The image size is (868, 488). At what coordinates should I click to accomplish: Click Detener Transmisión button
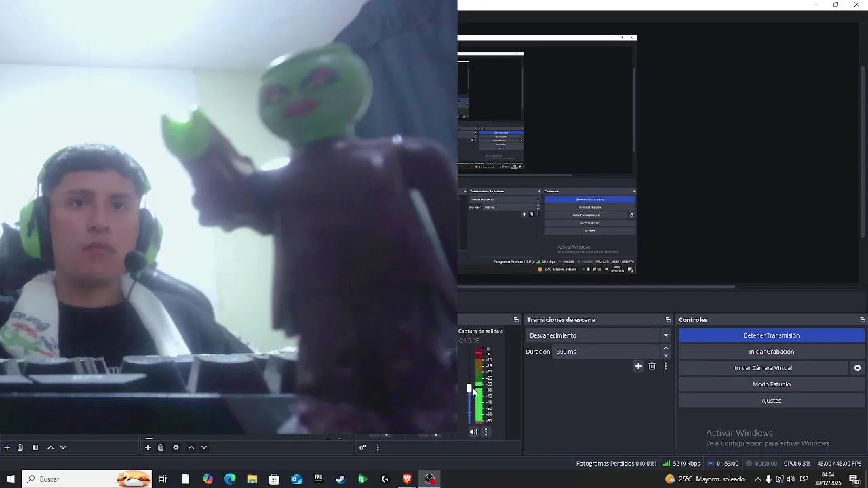772,335
